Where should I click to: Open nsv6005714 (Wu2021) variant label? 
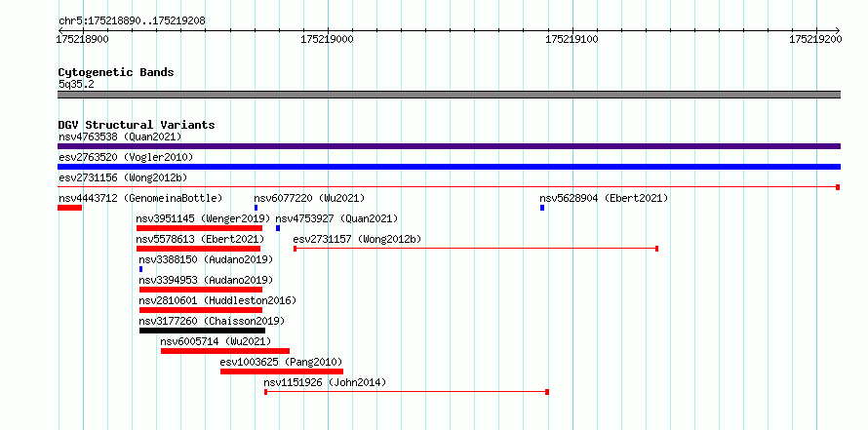point(216,341)
